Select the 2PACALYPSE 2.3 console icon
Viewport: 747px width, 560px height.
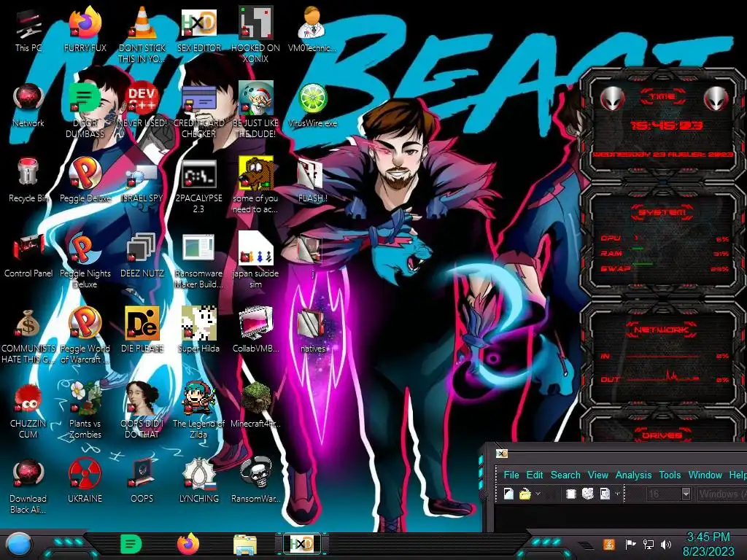(198, 186)
